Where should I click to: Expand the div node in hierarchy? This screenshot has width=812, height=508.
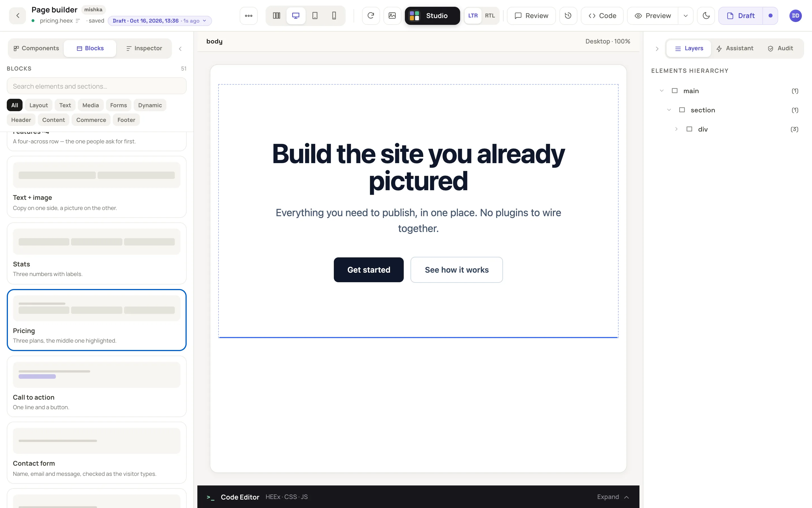tap(676, 129)
